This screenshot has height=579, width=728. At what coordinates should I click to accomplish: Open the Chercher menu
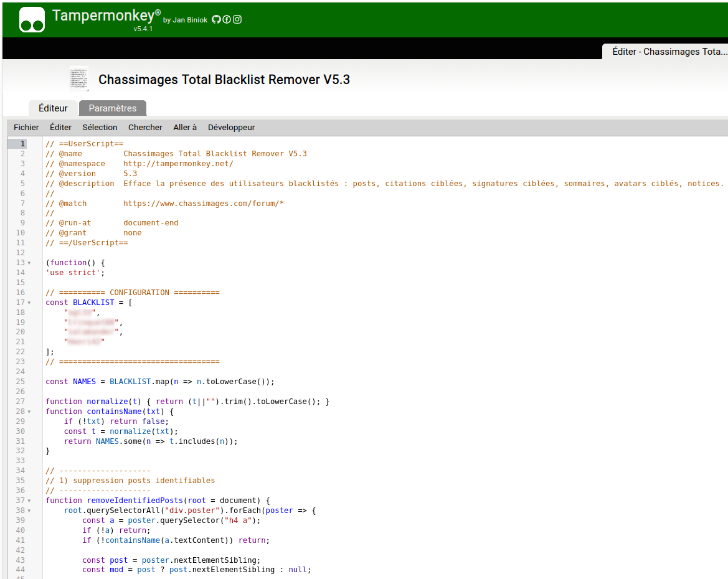[145, 127]
